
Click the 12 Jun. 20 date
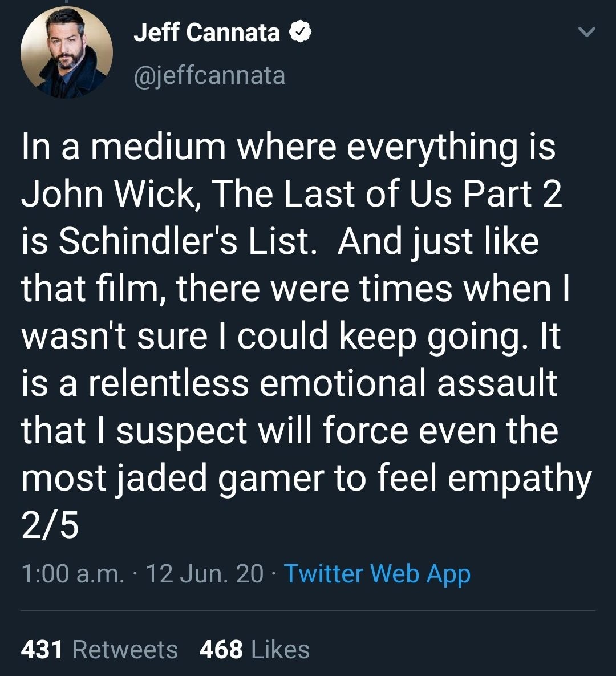(205, 573)
